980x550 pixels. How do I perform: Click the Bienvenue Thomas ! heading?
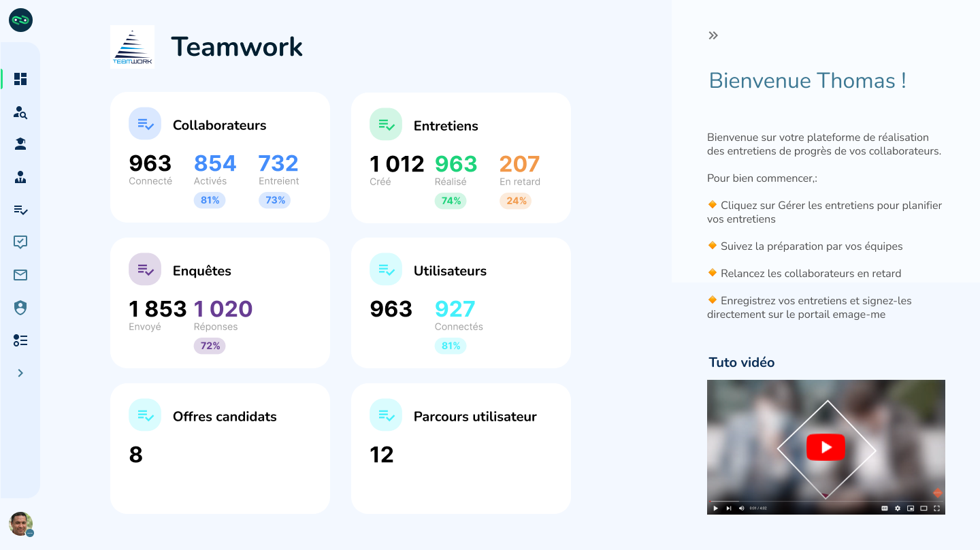coord(808,80)
